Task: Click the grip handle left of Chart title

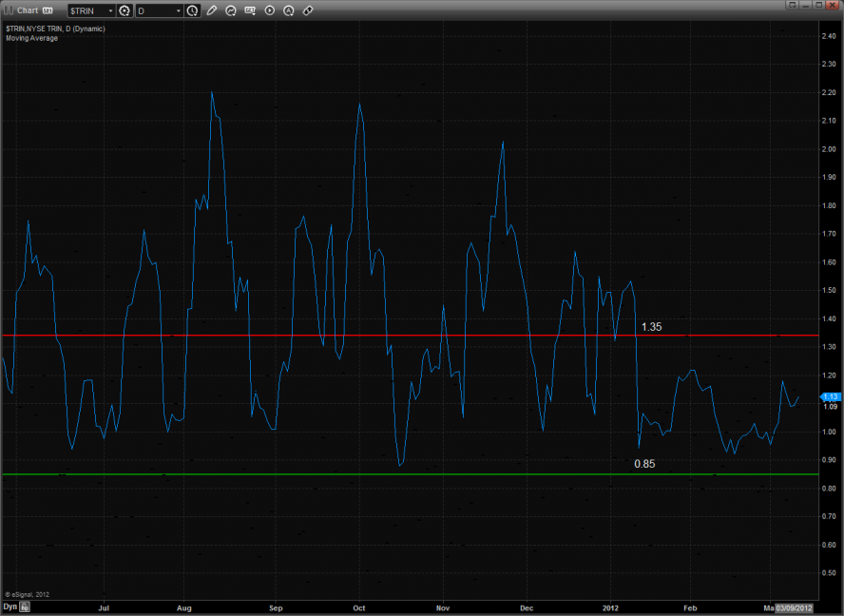Action: point(9,10)
